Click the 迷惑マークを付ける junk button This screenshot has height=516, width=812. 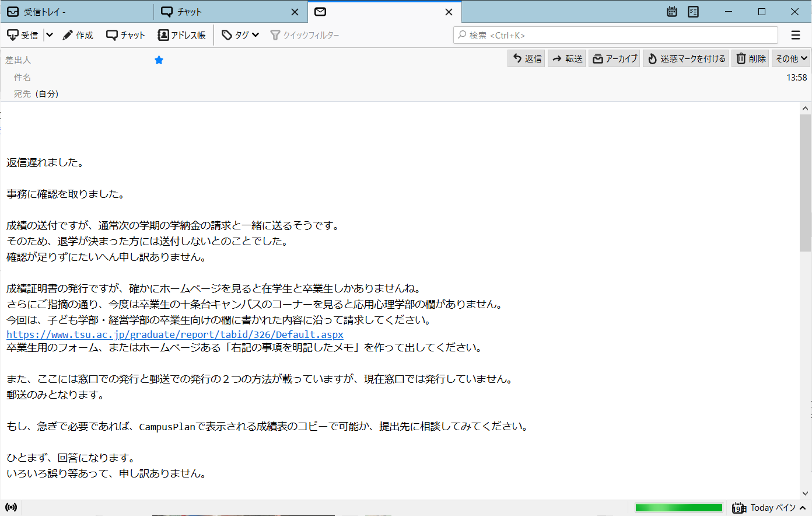(686, 58)
